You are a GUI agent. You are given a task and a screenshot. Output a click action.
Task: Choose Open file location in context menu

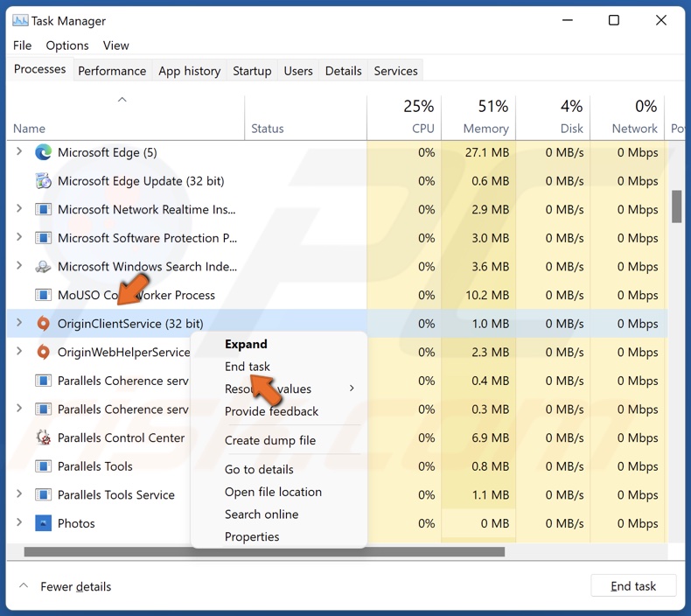pos(273,492)
